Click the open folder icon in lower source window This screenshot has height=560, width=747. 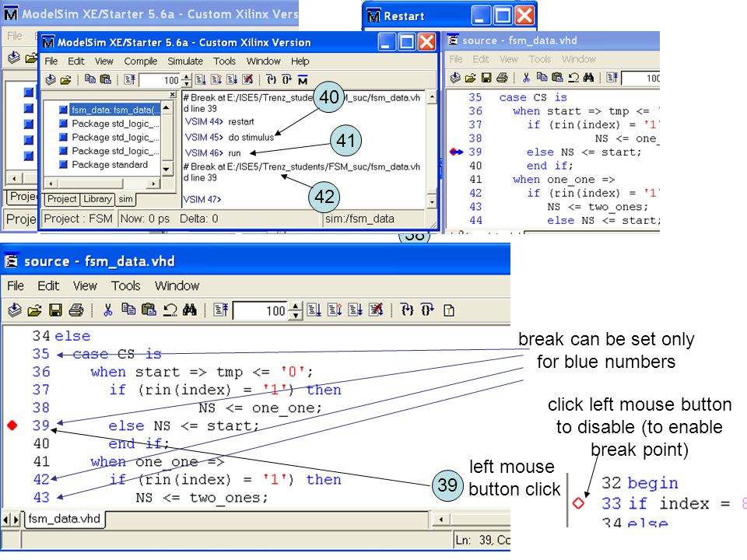tap(35, 311)
